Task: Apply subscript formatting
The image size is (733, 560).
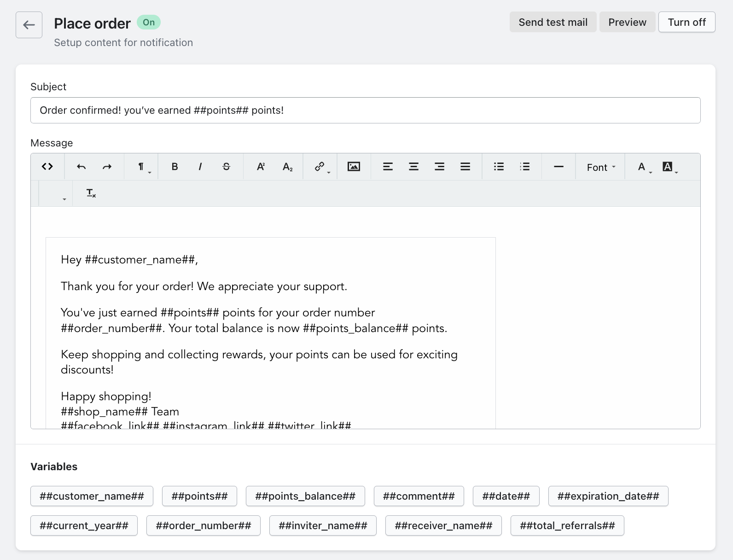Action: (287, 167)
